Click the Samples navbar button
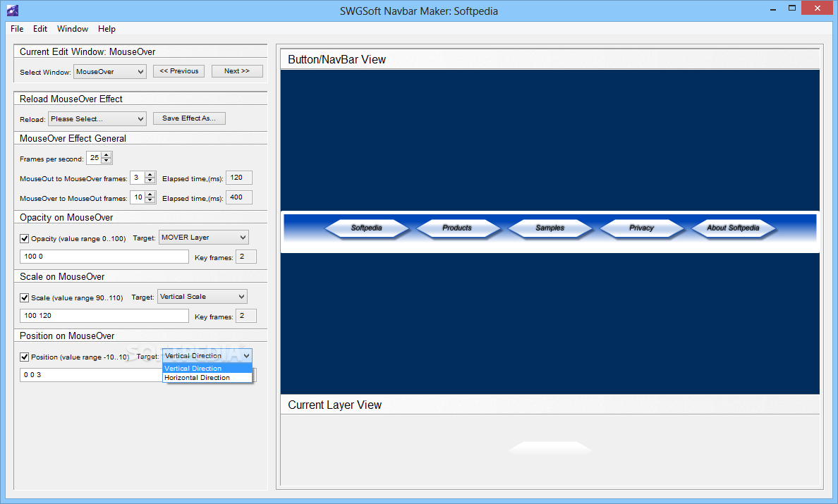The height and width of the screenshot is (504, 838). [x=550, y=228]
